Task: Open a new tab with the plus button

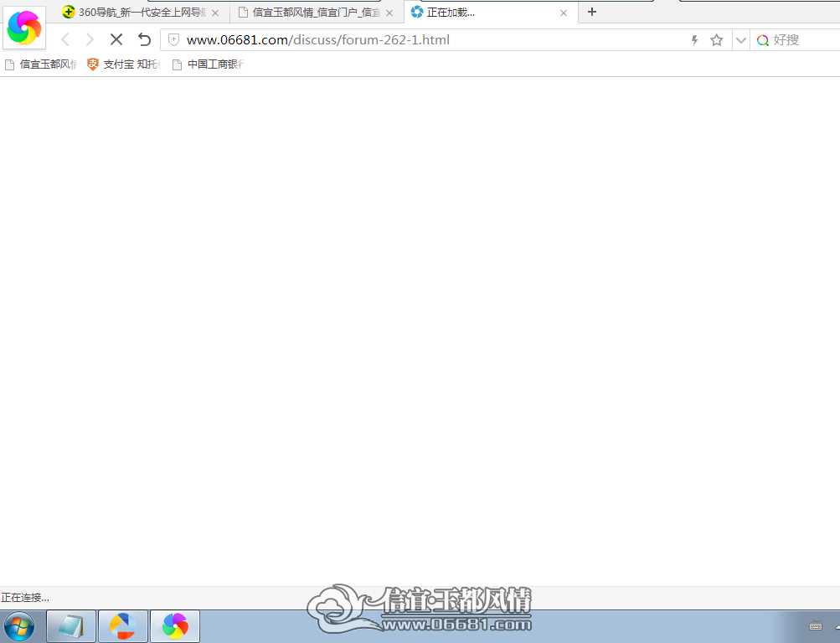Action: click(x=592, y=12)
